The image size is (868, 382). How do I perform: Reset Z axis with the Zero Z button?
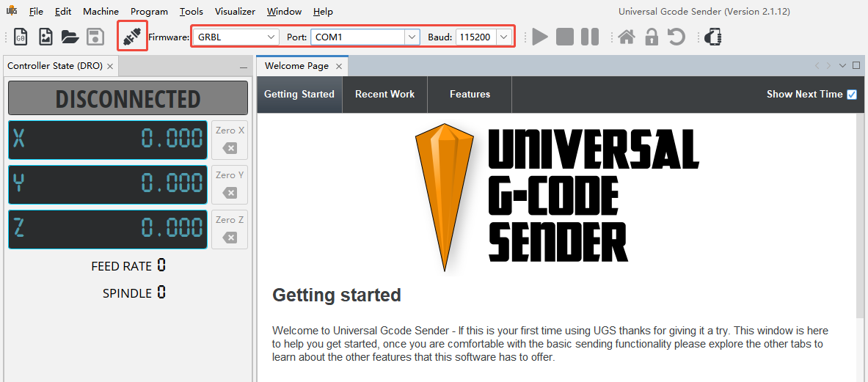click(230, 229)
